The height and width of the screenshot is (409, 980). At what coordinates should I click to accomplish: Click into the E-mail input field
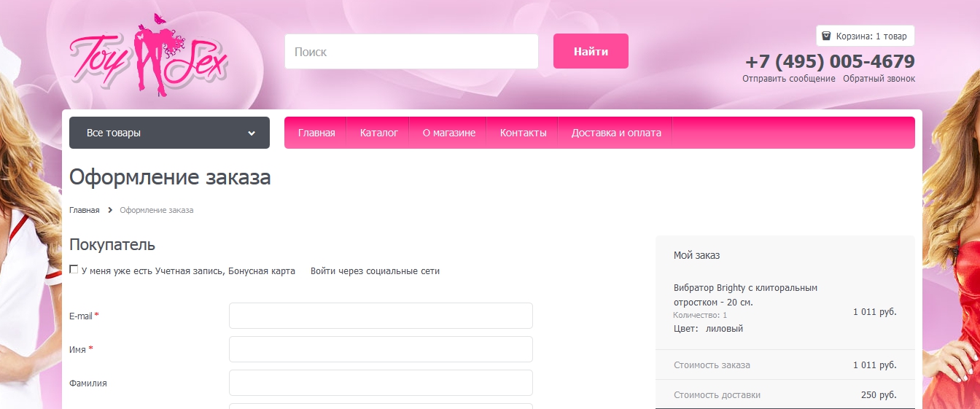pos(381,316)
